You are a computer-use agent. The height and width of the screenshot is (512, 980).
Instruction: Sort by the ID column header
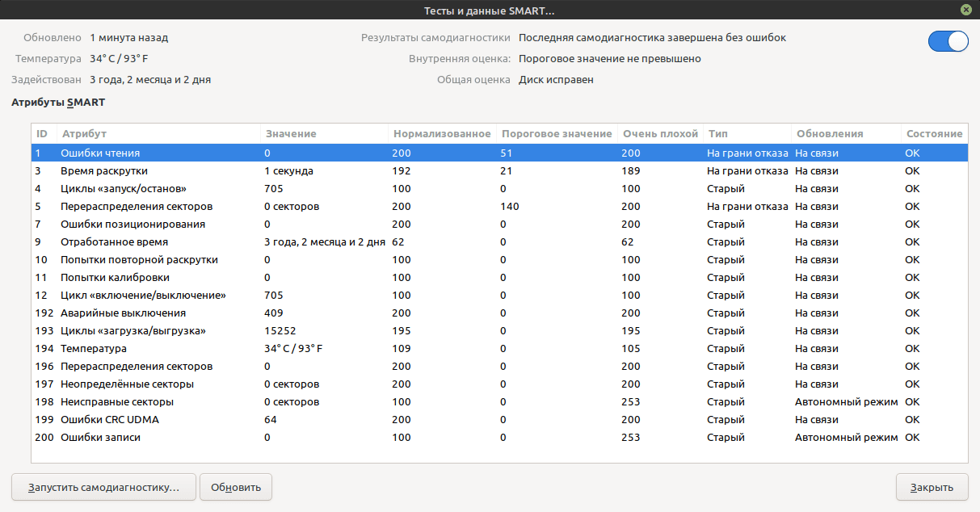pyautogui.click(x=43, y=133)
